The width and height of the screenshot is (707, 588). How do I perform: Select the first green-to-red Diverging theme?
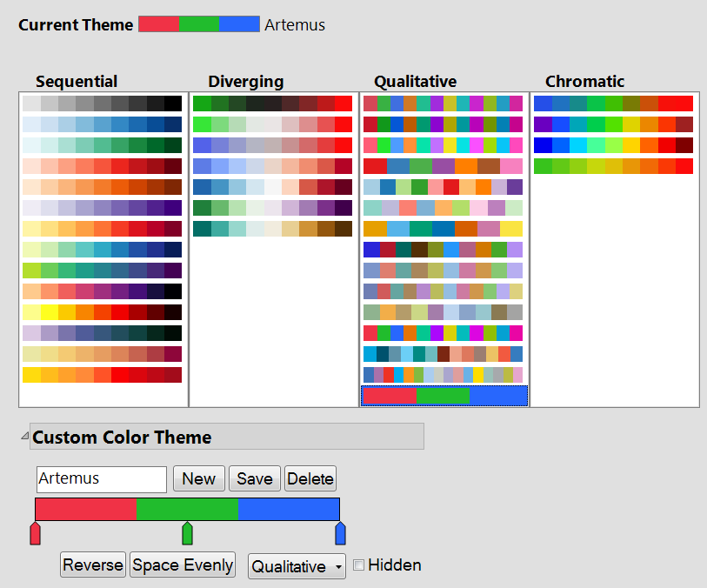pyautogui.click(x=272, y=103)
